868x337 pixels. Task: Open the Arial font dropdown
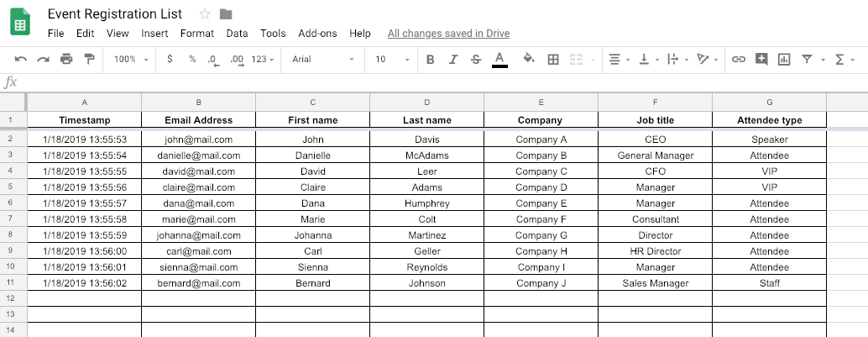[x=323, y=60]
